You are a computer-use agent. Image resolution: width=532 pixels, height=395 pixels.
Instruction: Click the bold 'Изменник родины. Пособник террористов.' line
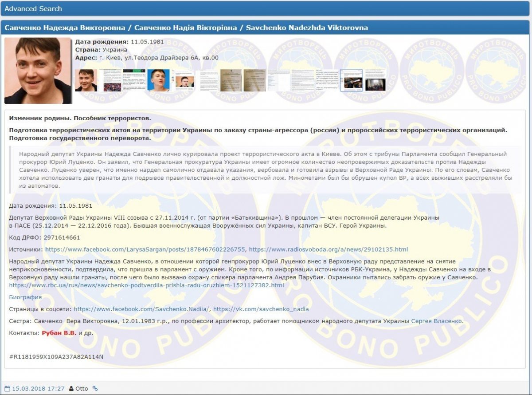(x=80, y=118)
